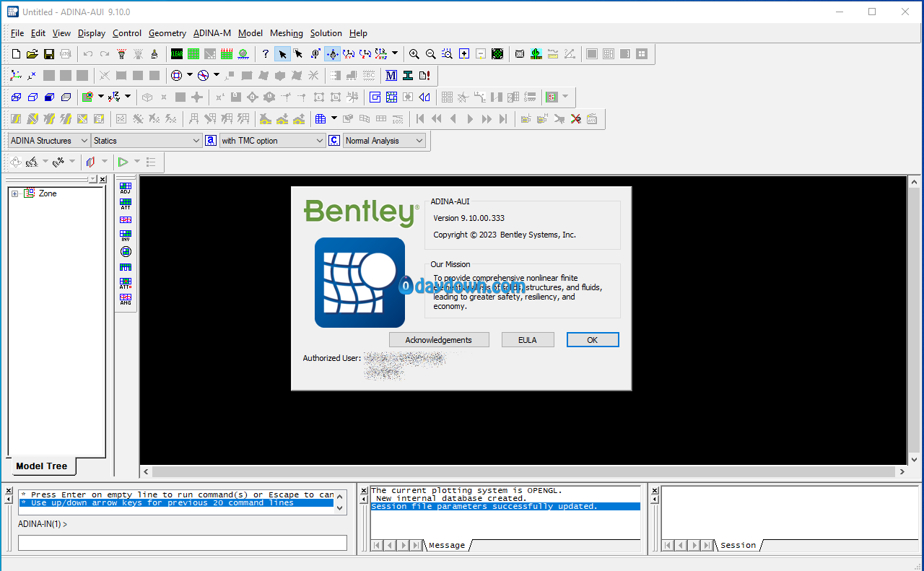Open the 'with TMC option' dropdown
Image resolution: width=924 pixels, height=571 pixels.
tap(273, 141)
